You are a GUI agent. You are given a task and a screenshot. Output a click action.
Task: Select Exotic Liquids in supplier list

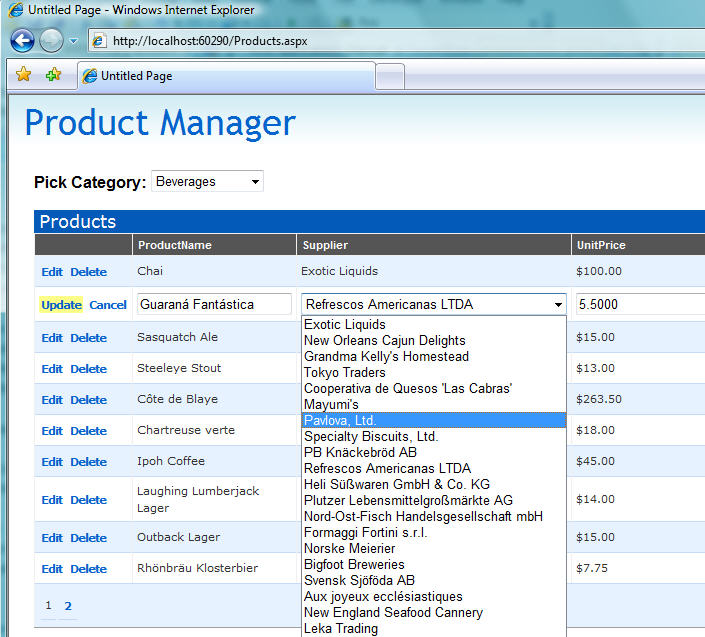434,325
